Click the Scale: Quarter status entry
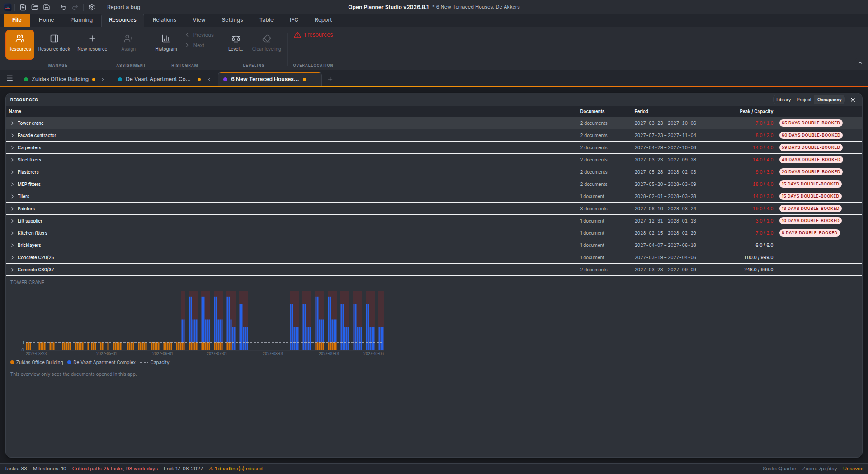 coord(779,469)
